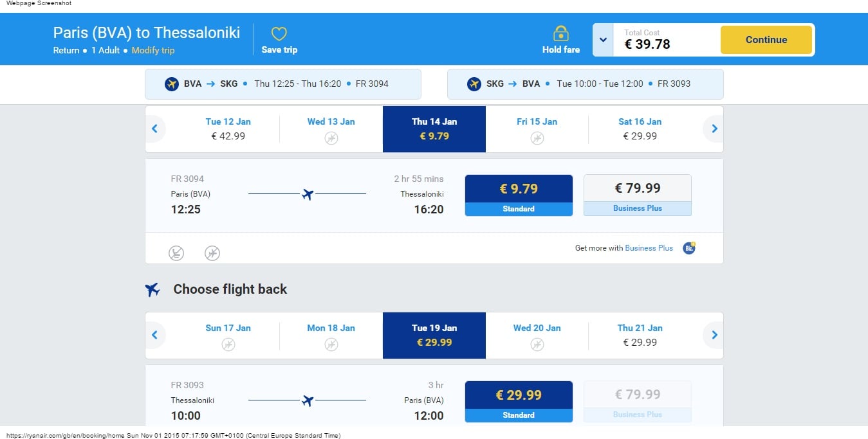
Task: Expand the Total Cost dropdown arrow
Action: point(603,40)
